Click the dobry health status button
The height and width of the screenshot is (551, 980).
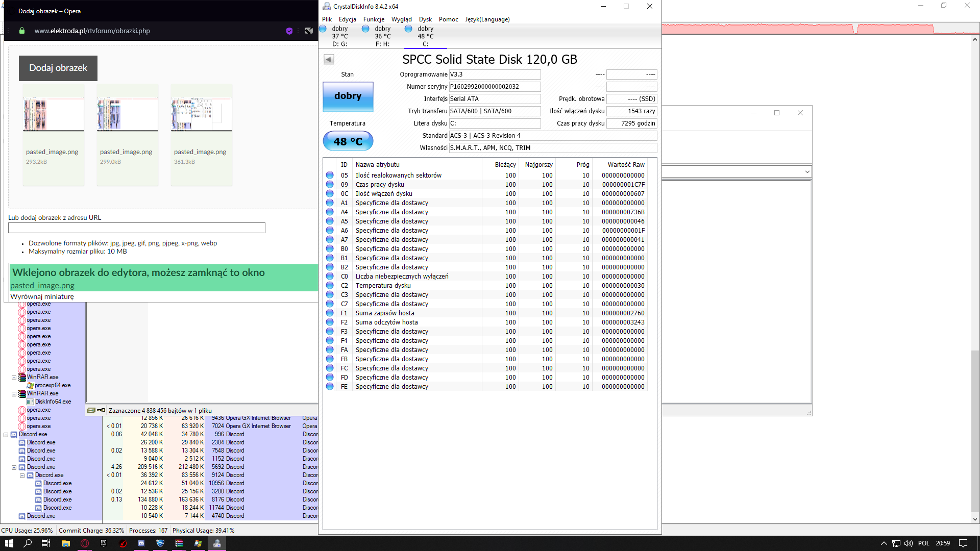coord(348,96)
